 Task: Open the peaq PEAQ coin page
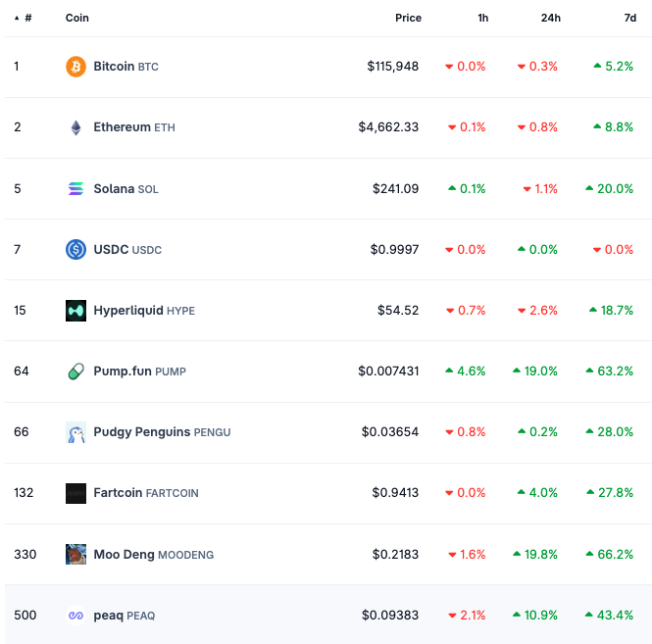(124, 616)
